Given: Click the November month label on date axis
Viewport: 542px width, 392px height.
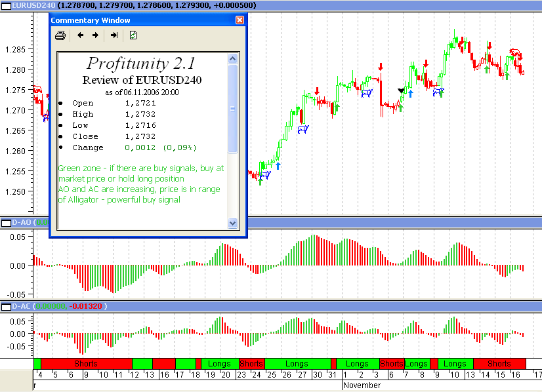Looking at the screenshot, I should pos(362,385).
